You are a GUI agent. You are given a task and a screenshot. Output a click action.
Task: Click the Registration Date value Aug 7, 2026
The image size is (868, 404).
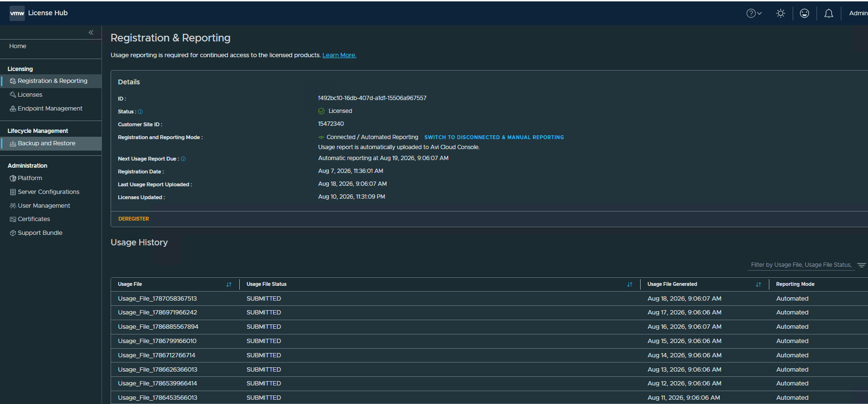coord(350,171)
